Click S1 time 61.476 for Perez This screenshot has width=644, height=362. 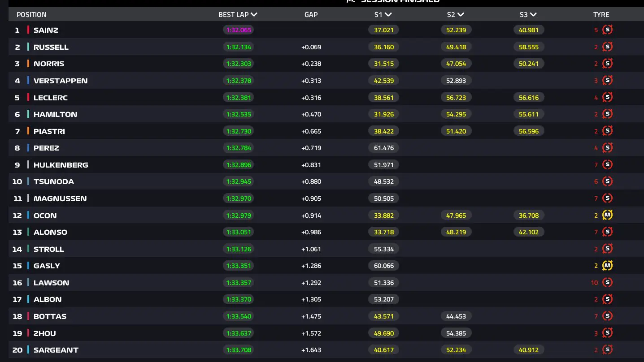[x=384, y=148]
